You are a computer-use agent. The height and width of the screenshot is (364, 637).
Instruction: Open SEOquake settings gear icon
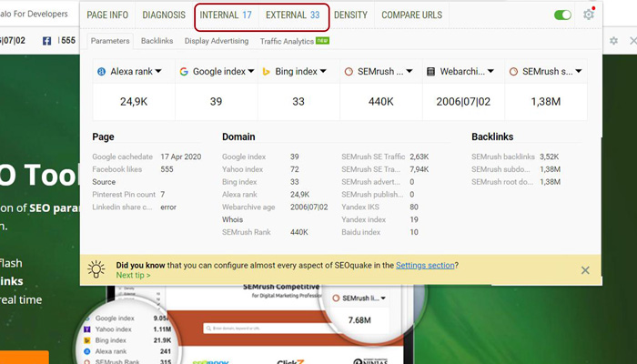pos(588,15)
